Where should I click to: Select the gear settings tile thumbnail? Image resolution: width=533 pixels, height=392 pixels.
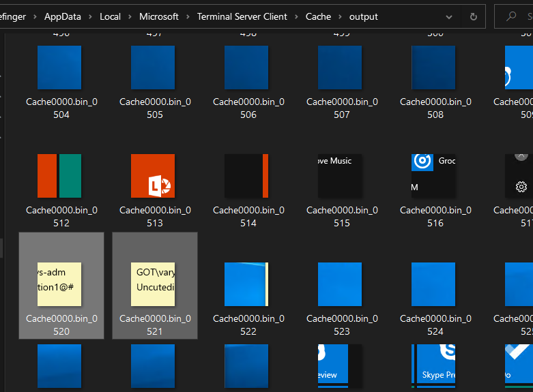pyautogui.click(x=519, y=176)
